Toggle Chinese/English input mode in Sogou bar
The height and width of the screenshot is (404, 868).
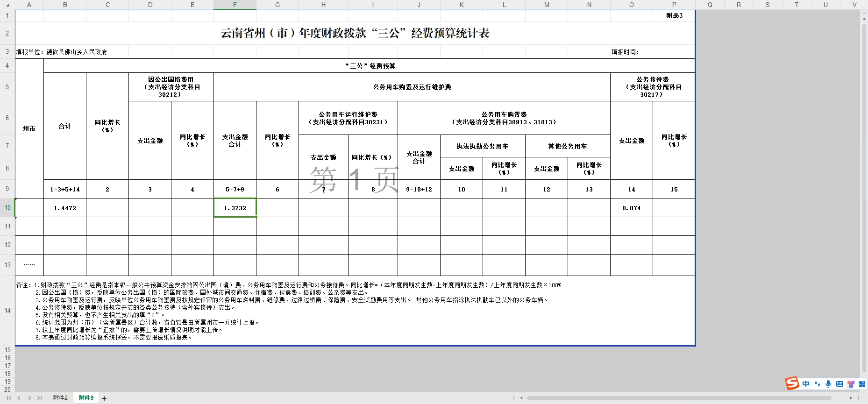(x=806, y=384)
